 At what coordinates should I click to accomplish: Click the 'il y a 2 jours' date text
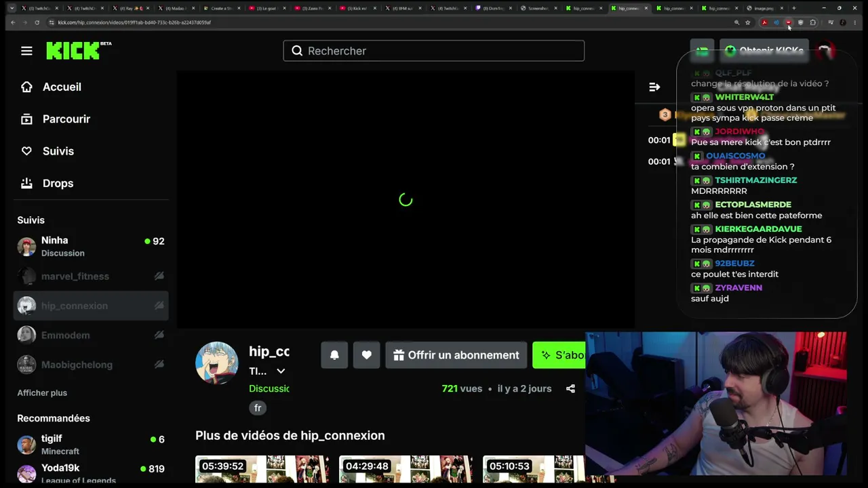524,388
